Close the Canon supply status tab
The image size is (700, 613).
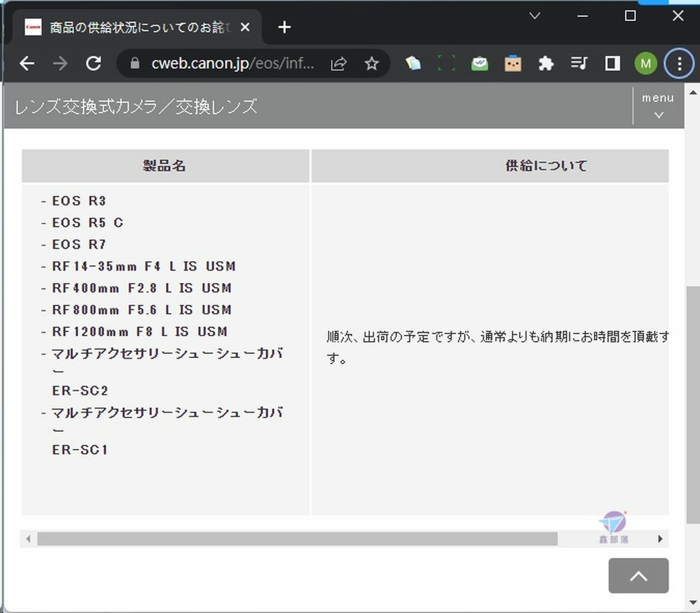tap(245, 27)
